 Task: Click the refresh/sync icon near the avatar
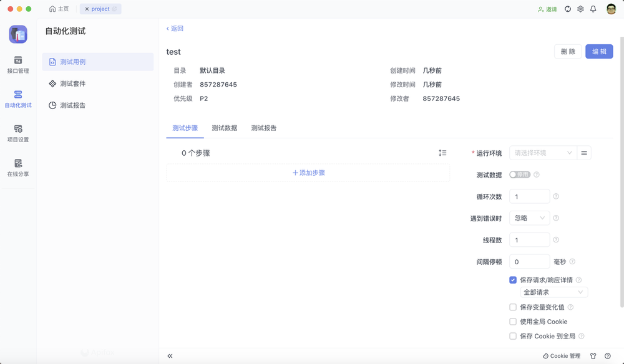click(x=567, y=9)
